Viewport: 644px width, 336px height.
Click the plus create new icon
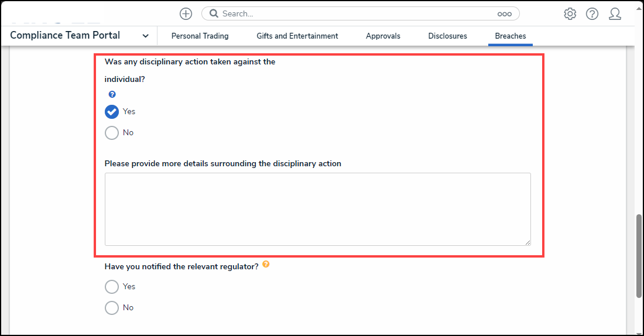[186, 13]
